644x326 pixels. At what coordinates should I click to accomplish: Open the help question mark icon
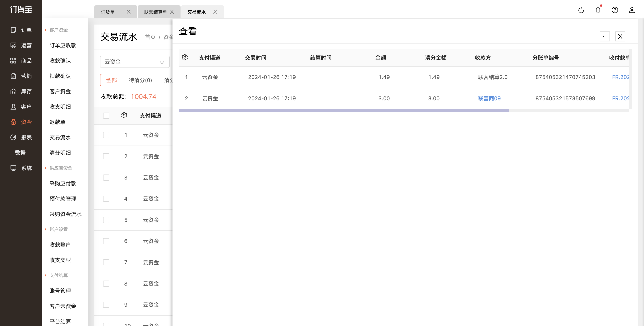615,10
